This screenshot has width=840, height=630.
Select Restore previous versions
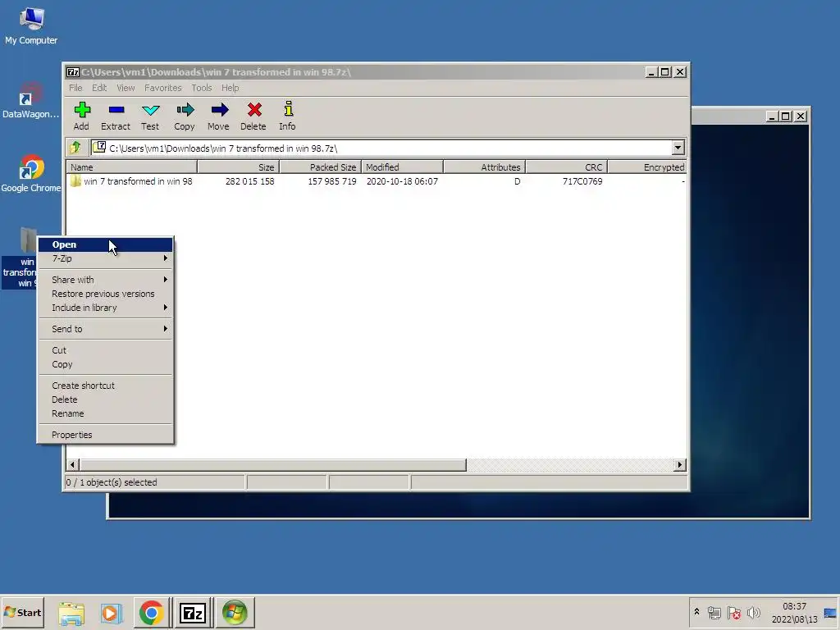[x=106, y=294]
